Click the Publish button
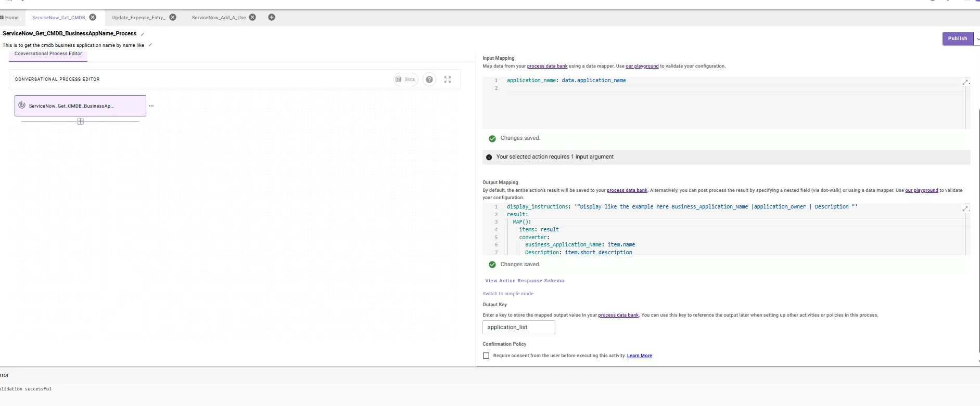This screenshot has width=980, height=406. point(958,38)
